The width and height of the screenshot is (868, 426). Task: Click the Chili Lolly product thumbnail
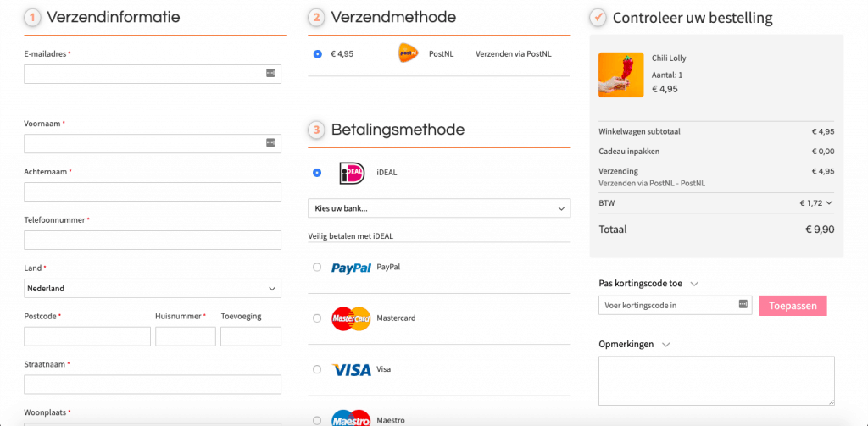tap(621, 75)
